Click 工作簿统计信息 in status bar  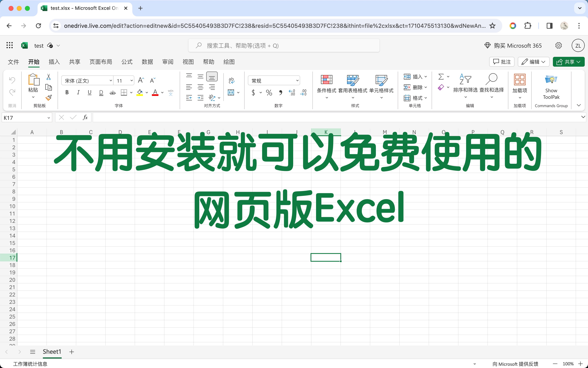click(x=30, y=364)
